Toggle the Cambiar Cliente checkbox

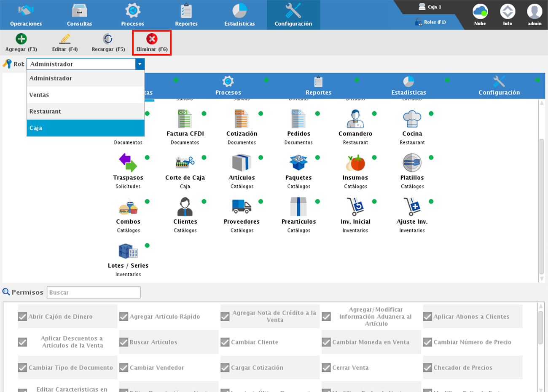pos(225,342)
